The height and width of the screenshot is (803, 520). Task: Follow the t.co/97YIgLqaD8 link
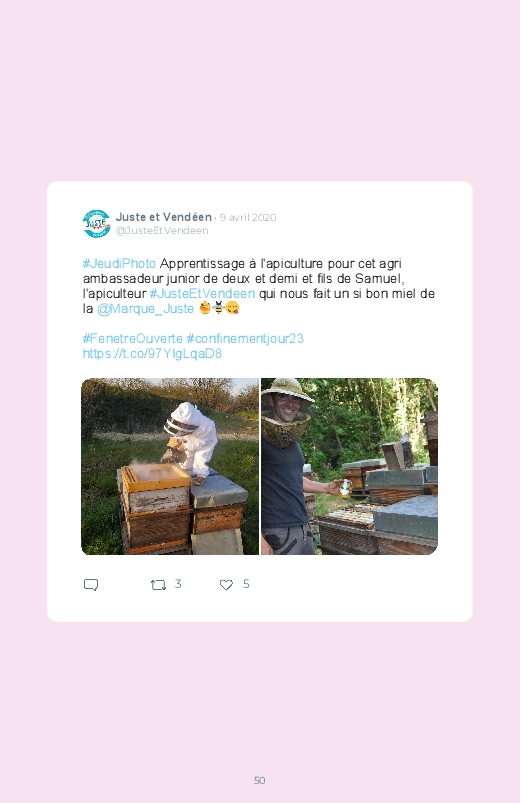click(152, 353)
